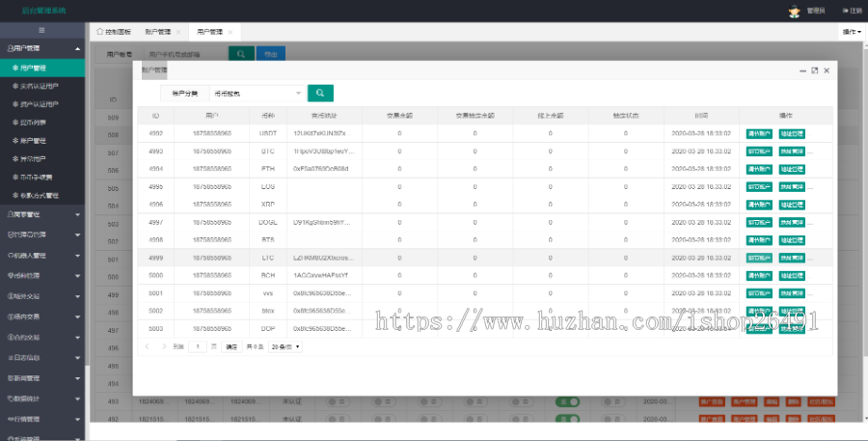Toggle the first grey switch in row 493
Screen dimensions: 868x441
point(337,400)
